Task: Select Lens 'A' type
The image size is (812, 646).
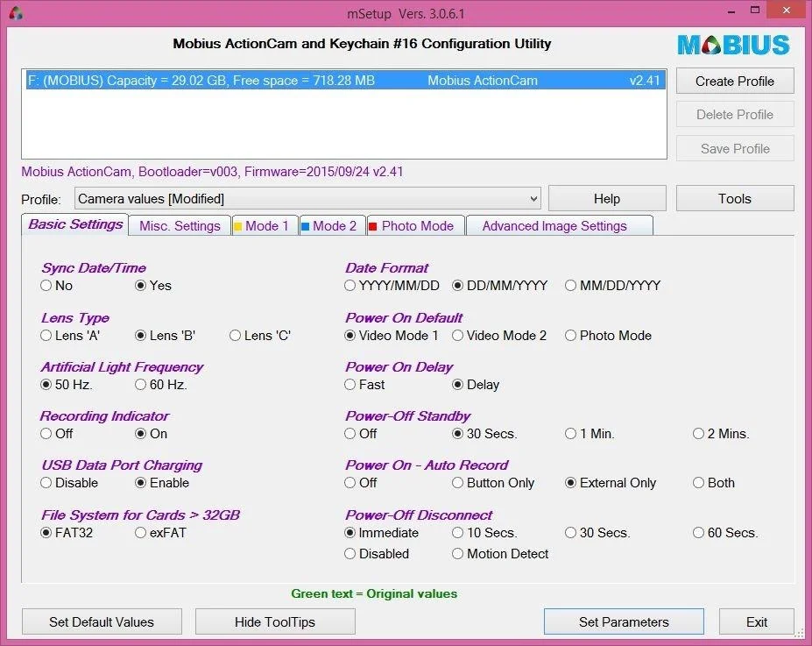Action: coord(70,336)
